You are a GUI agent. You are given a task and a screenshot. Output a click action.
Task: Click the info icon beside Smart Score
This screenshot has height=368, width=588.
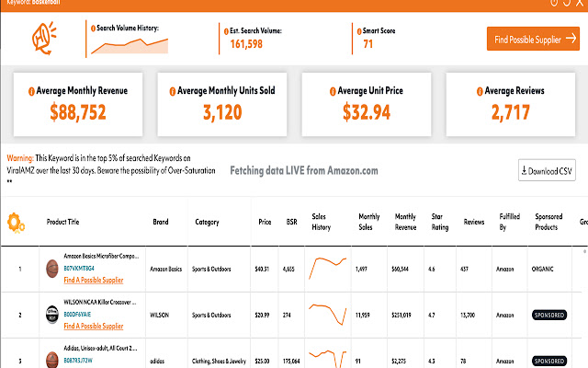(359, 31)
